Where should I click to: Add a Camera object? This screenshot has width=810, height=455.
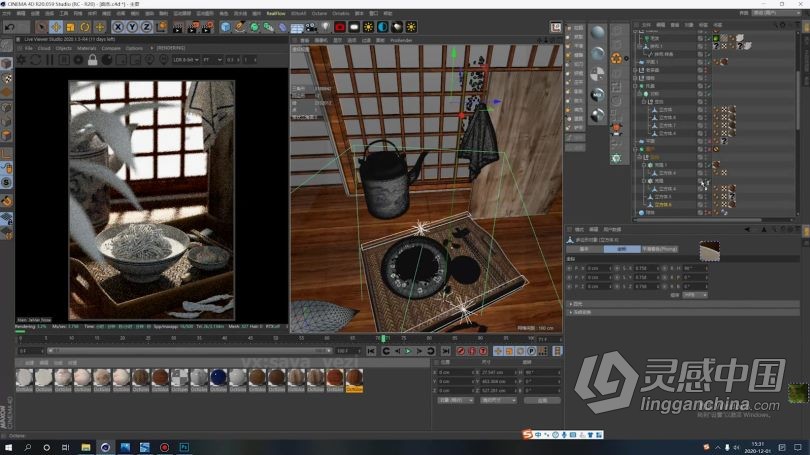click(x=311, y=27)
